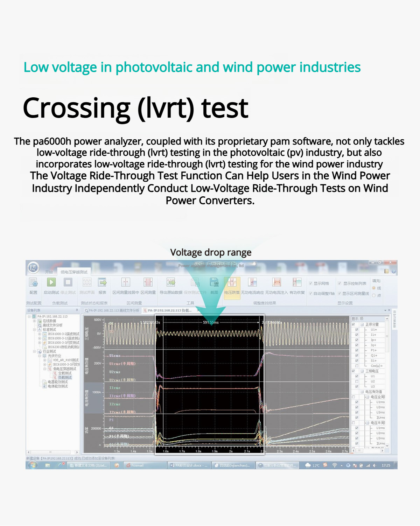This screenshot has height=526, width=420.
Task: Select 空载测试 in the device tree
Action: 64,373
